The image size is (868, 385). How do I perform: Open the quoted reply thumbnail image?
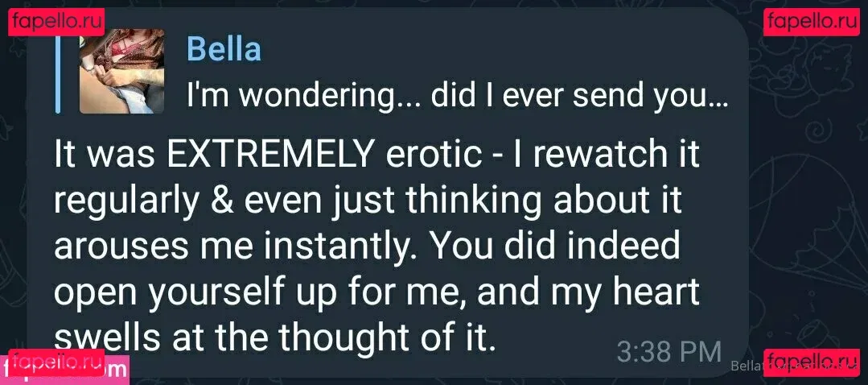point(121,71)
